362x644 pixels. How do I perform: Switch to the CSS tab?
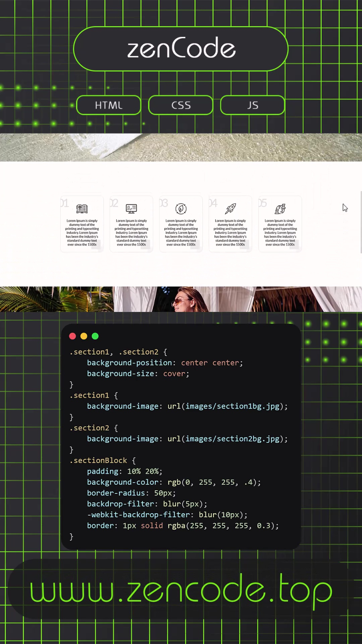tap(181, 105)
